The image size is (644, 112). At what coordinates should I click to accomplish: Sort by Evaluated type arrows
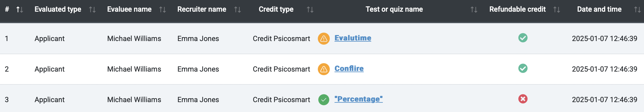pos(92,10)
